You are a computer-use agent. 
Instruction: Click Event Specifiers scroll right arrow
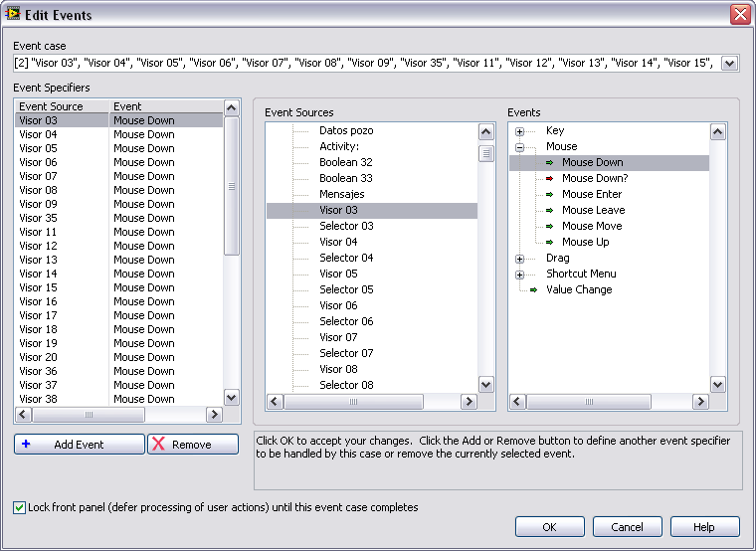tap(214, 415)
